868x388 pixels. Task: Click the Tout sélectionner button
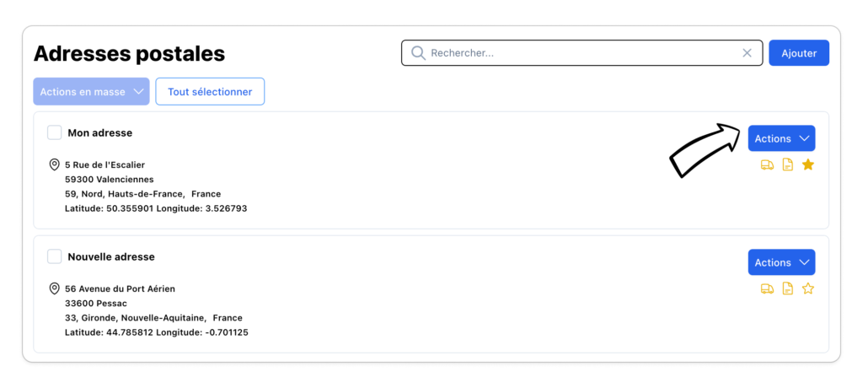point(210,92)
